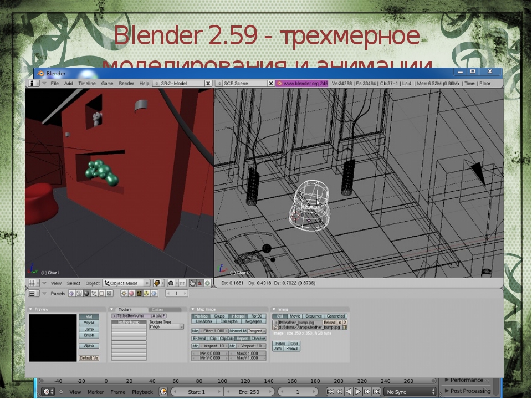
Task: Select the translate manipulator triangle icon
Action: (200, 283)
